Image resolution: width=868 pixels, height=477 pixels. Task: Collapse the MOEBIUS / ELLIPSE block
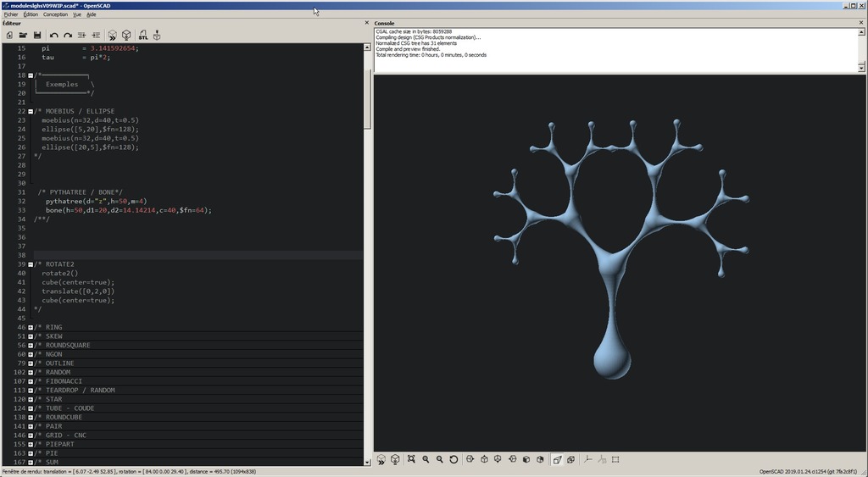[31, 111]
